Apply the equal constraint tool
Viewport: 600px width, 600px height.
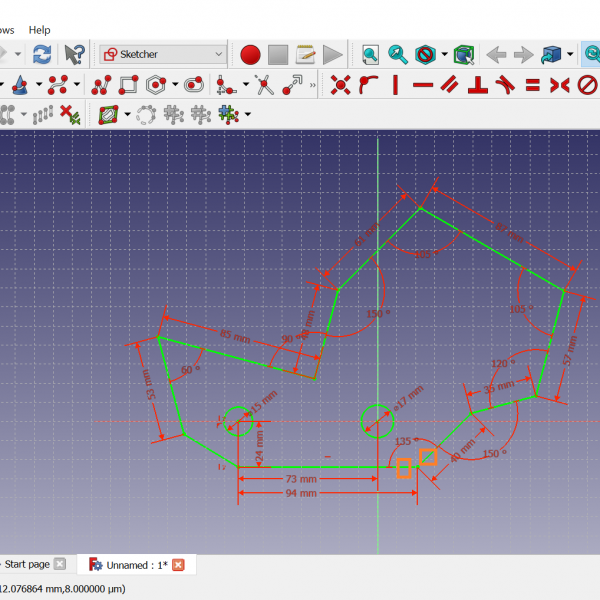coord(533,85)
